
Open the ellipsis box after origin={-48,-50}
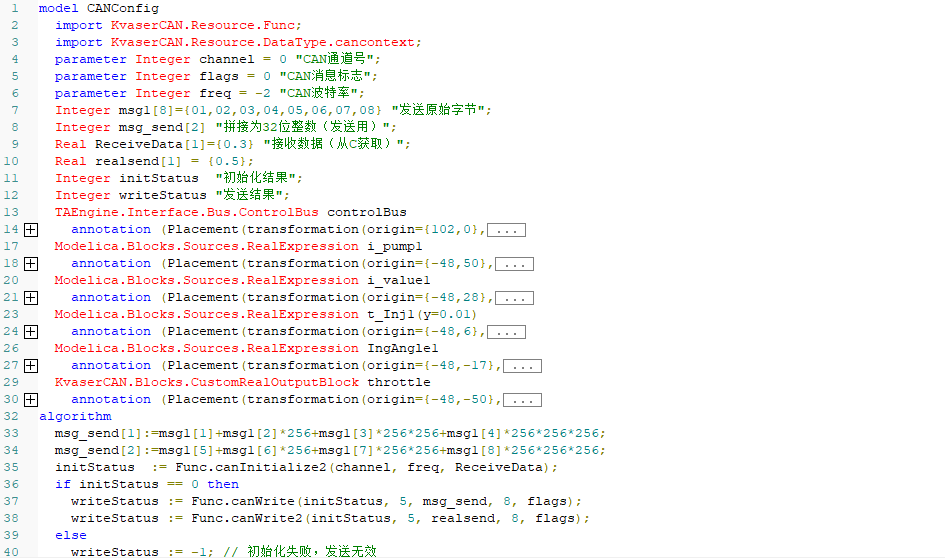click(523, 400)
